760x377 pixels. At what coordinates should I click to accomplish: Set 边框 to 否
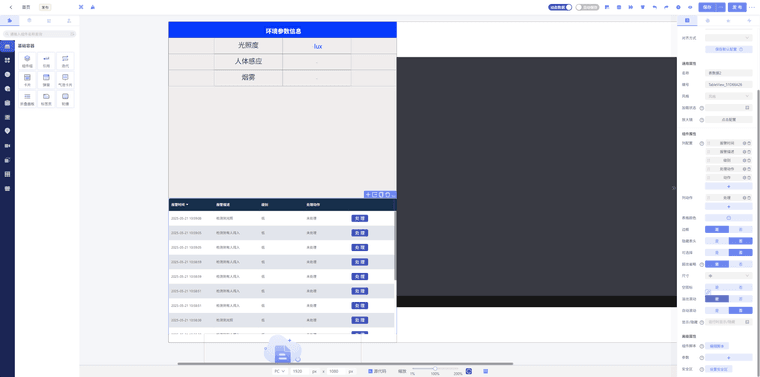click(x=741, y=229)
